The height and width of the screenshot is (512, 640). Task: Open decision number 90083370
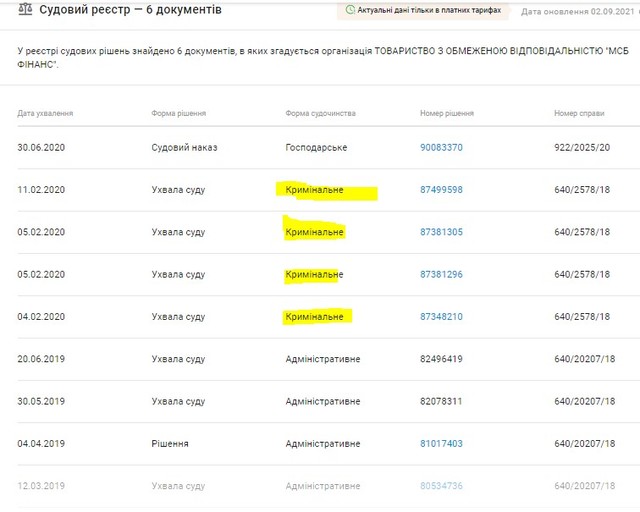(x=441, y=147)
